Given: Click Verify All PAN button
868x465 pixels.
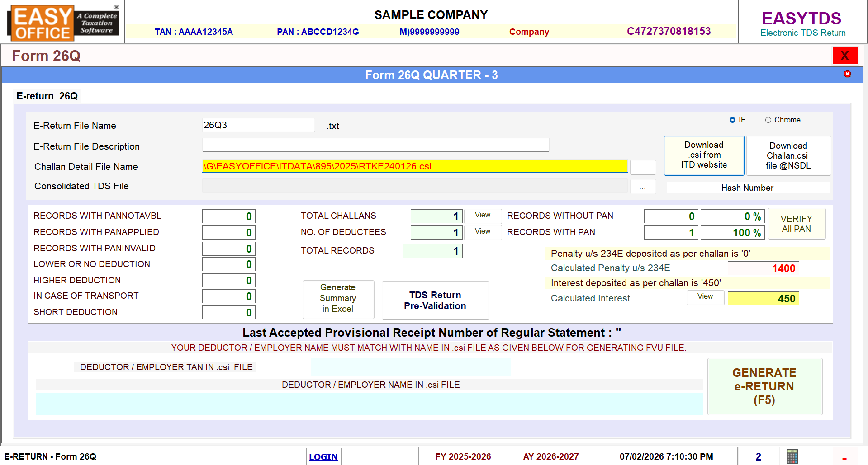Looking at the screenshot, I should click(x=796, y=224).
